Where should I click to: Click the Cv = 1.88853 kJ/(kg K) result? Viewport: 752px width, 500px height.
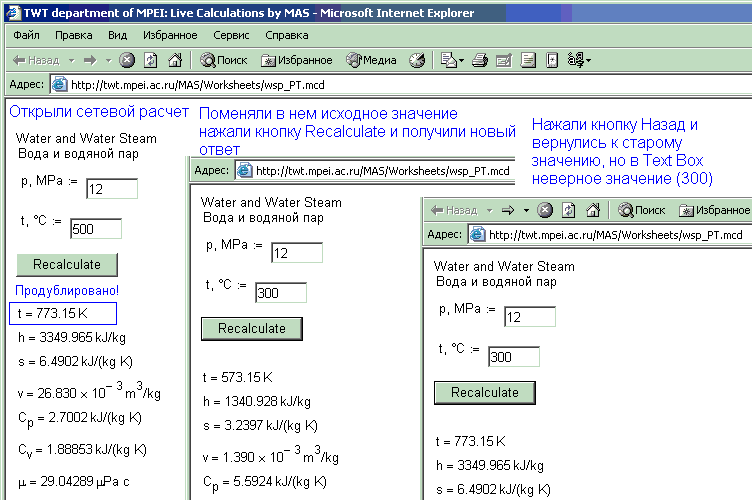coord(82,450)
